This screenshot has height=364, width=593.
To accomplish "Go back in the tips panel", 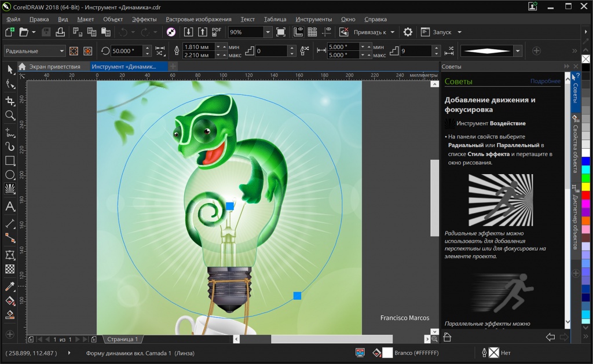I will coord(550,337).
